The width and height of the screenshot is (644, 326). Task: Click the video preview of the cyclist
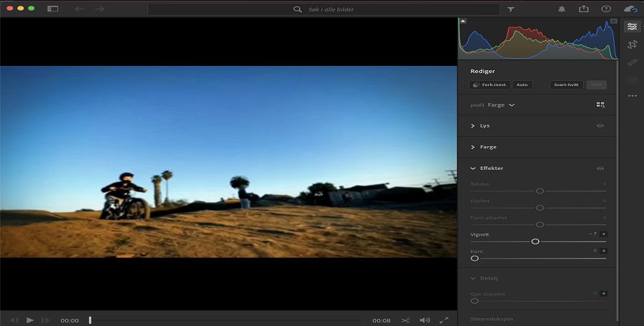[x=228, y=161]
